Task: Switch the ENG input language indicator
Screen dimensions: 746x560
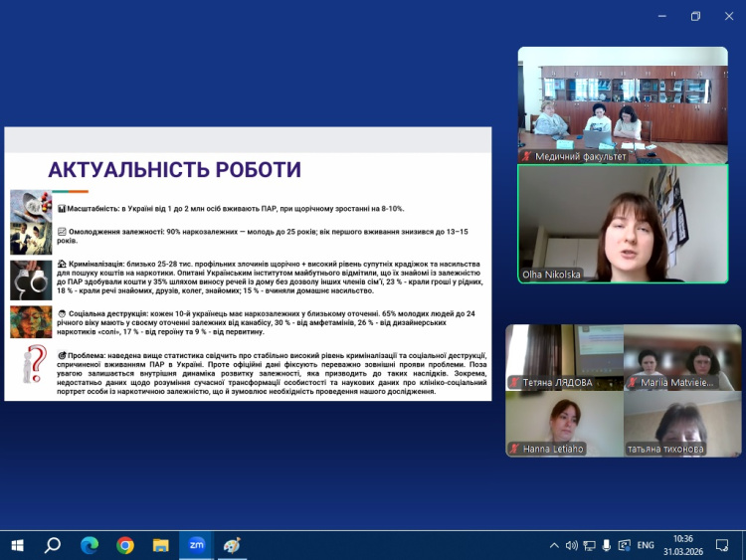Action: tap(646, 545)
